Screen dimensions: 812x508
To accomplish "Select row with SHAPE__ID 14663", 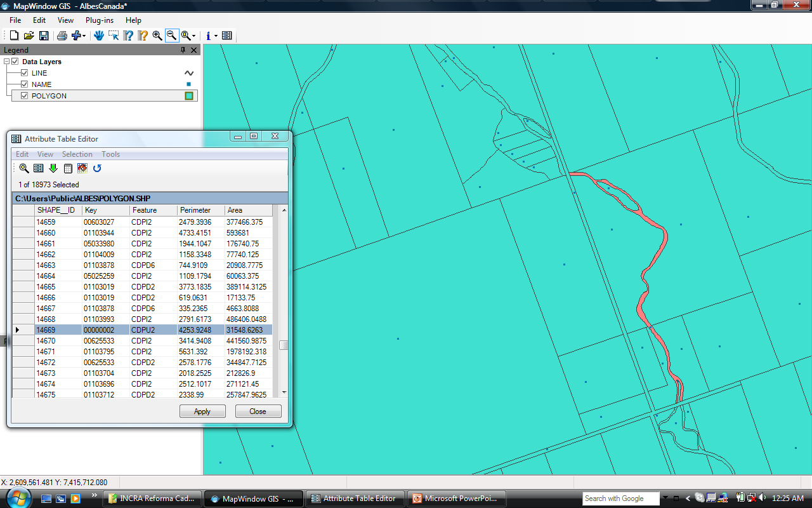I will pyautogui.click(x=143, y=265).
